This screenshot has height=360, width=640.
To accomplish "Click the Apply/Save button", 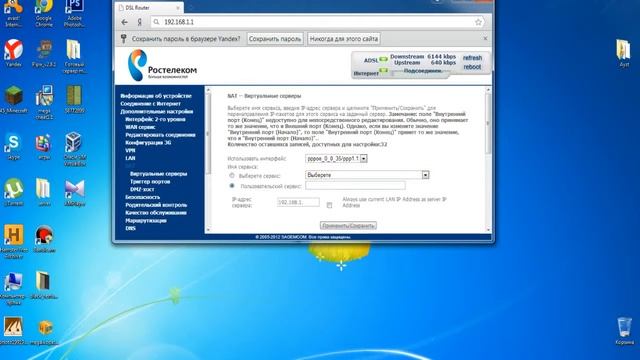I will [x=348, y=225].
